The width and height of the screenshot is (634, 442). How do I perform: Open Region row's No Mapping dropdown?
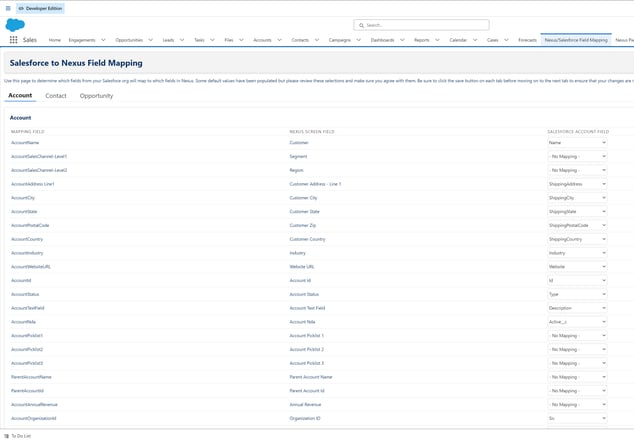coord(577,170)
